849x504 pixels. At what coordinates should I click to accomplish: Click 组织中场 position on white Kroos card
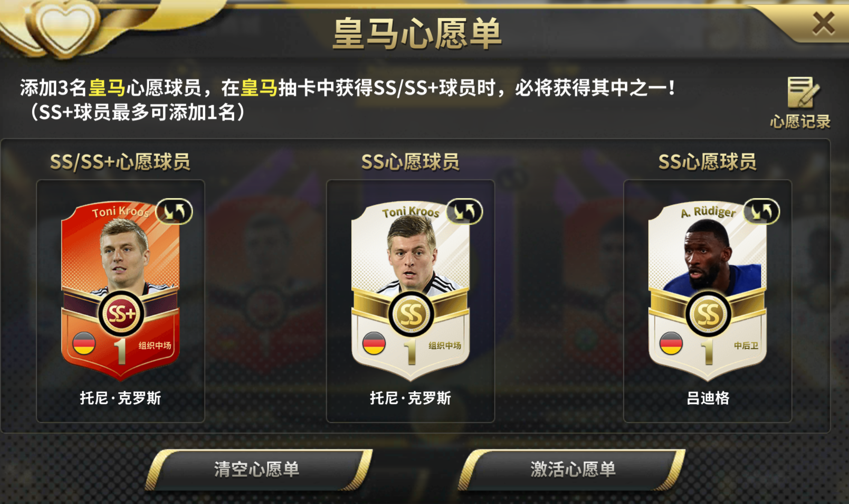pyautogui.click(x=445, y=345)
